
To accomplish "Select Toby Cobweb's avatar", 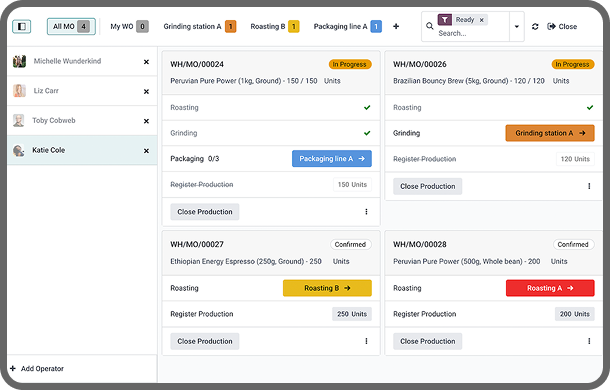I will pos(19,120).
